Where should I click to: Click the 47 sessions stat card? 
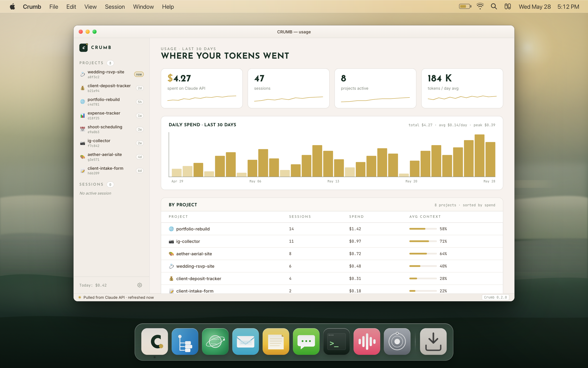pos(288,88)
